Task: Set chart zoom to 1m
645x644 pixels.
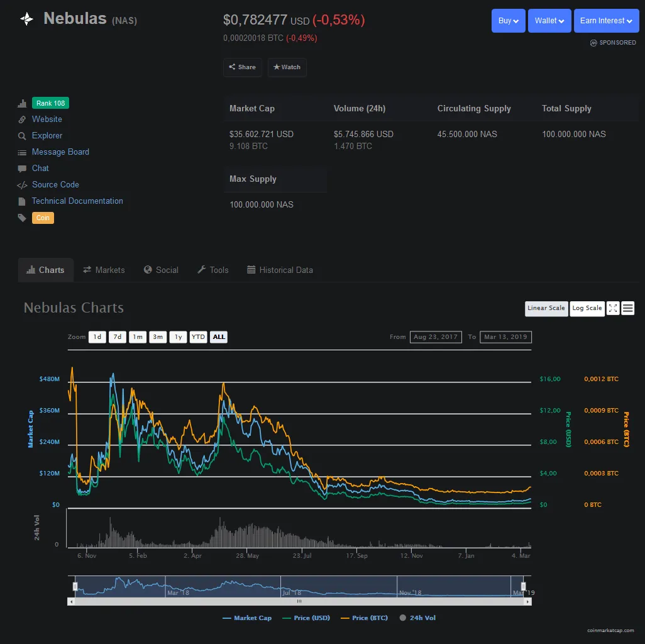Action: (138, 337)
